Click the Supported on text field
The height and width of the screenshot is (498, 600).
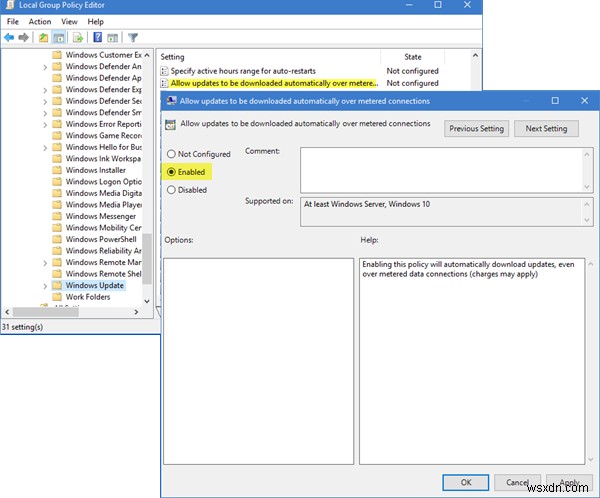441,212
